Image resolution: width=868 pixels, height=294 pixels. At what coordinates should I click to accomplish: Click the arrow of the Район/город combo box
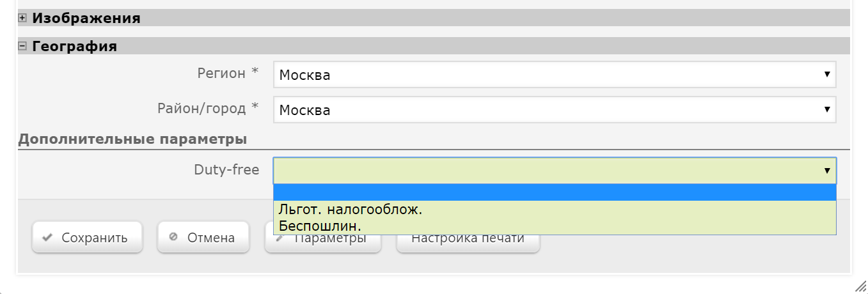827,110
